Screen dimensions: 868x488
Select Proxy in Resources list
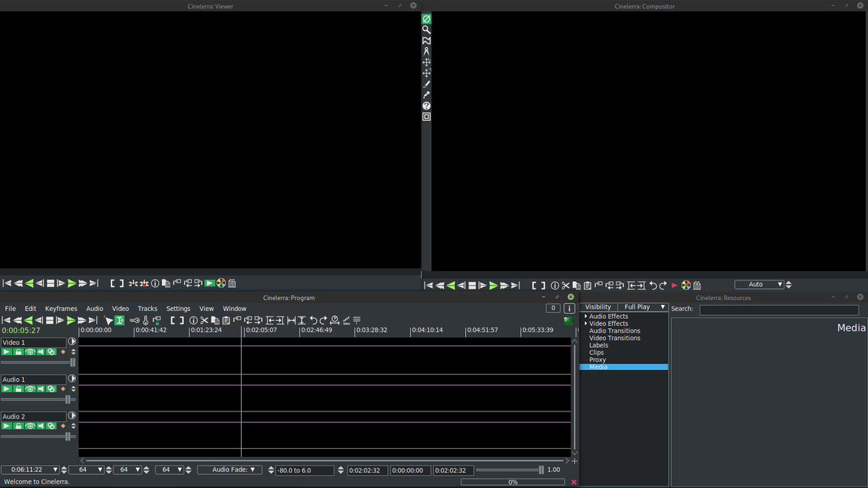tap(597, 360)
